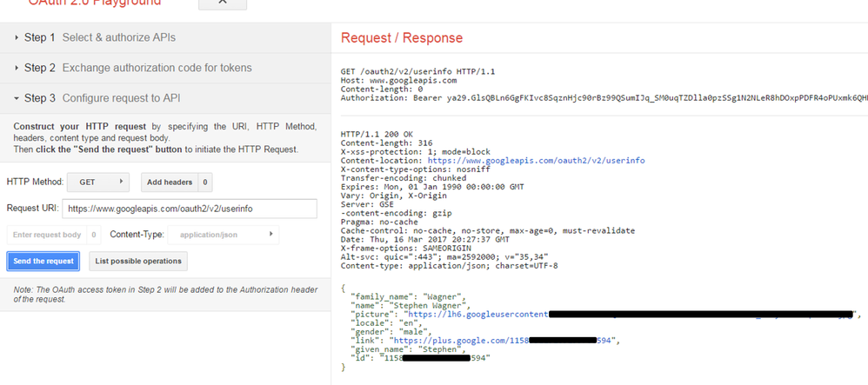This screenshot has width=868, height=385.
Task: Click List possible operations button
Action: 138,261
